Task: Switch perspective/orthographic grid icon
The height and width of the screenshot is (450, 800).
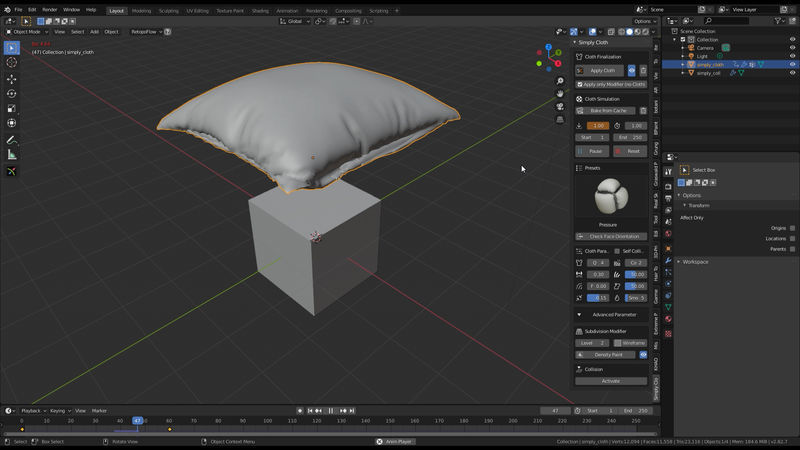Action: click(x=560, y=119)
